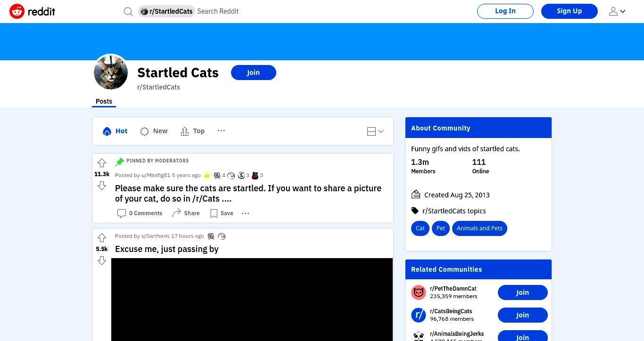Screen dimensions: 644x341
Task: Click the Related Communities header
Action: pos(479,269)
